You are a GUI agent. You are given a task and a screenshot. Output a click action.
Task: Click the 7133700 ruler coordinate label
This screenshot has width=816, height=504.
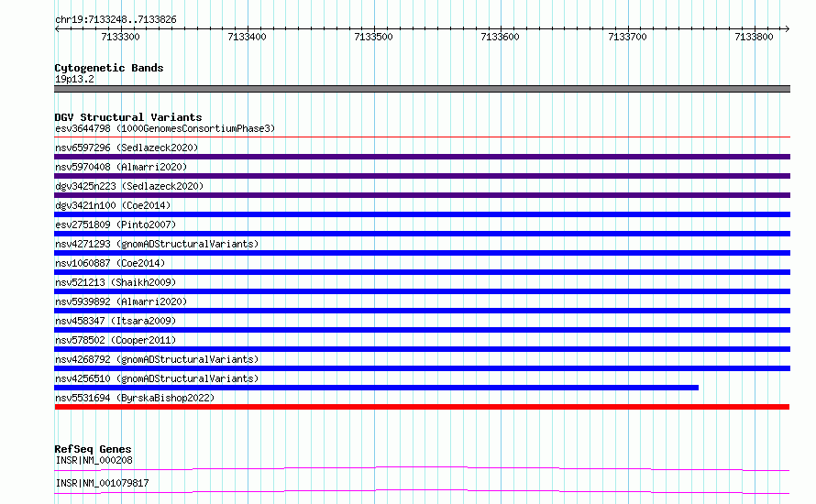pyautogui.click(x=627, y=37)
